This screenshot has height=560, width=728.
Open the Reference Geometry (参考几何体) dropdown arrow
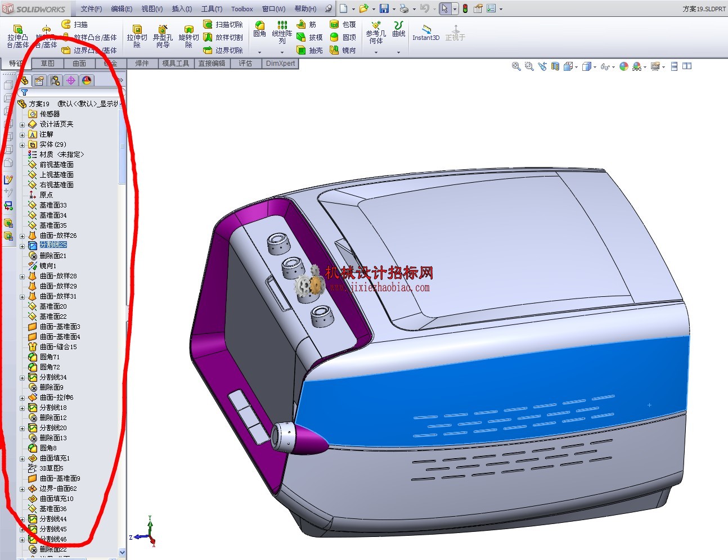(x=376, y=52)
